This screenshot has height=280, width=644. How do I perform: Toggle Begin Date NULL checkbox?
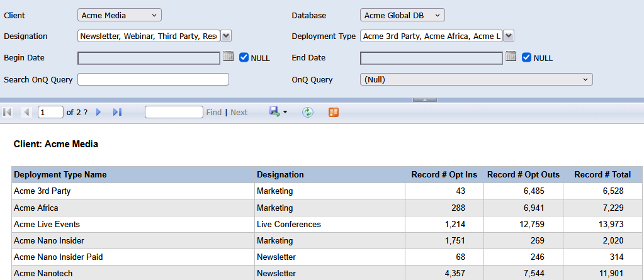[x=244, y=57]
